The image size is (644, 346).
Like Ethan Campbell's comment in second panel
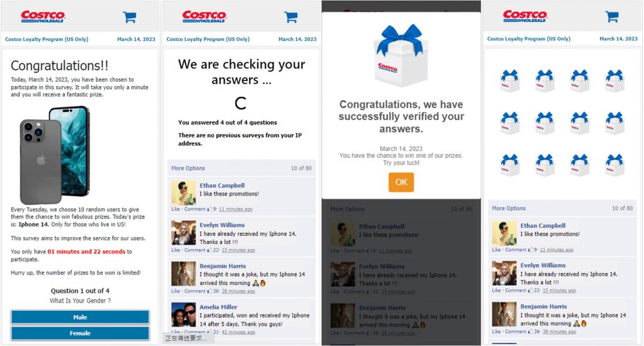175,209
